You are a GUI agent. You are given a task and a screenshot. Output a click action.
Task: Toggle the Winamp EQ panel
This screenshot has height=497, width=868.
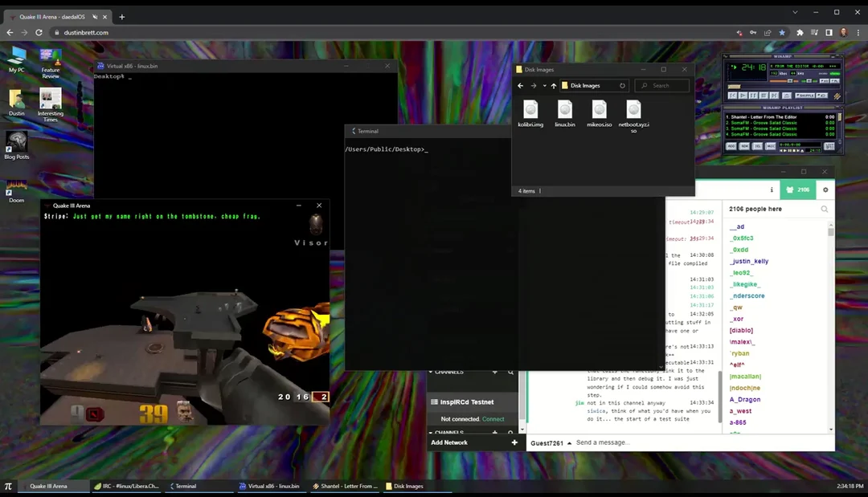[x=824, y=80]
